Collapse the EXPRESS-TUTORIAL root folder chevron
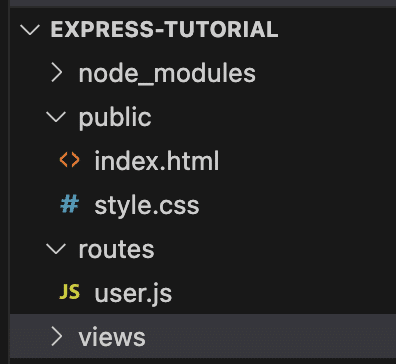The width and height of the screenshot is (396, 364). tap(30, 29)
